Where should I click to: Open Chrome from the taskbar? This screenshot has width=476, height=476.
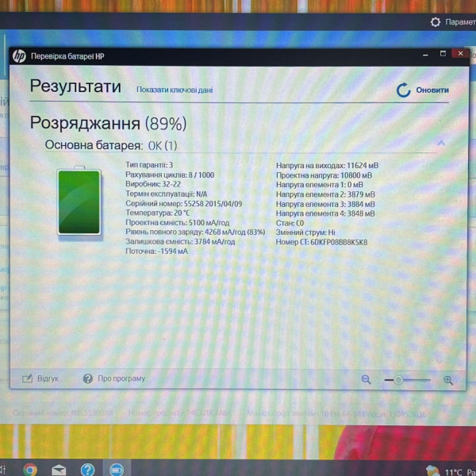coord(30,470)
